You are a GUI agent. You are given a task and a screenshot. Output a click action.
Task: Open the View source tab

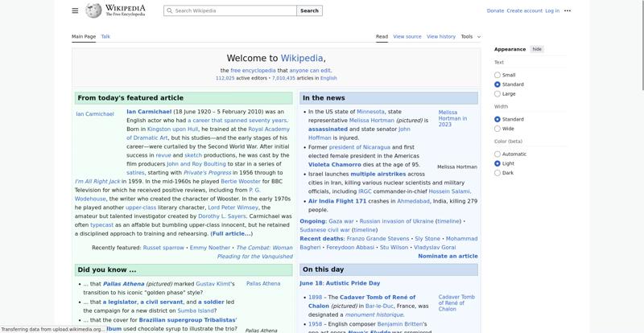(407, 36)
